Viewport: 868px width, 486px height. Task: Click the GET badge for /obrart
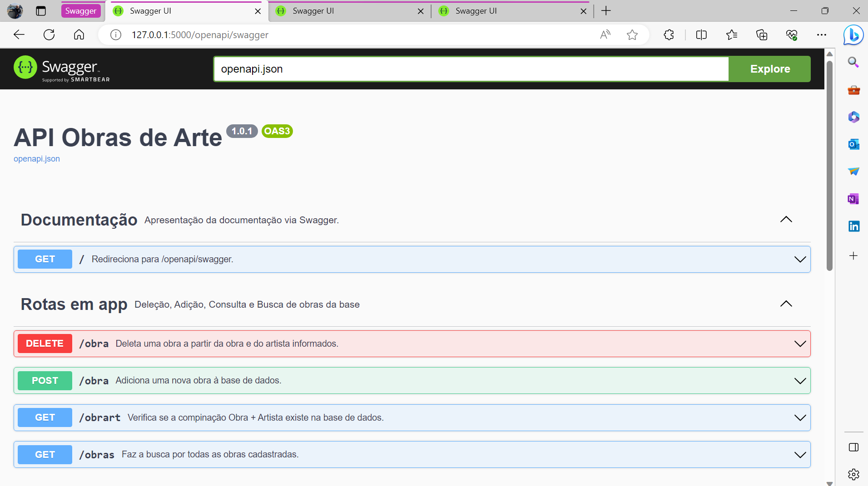point(45,417)
